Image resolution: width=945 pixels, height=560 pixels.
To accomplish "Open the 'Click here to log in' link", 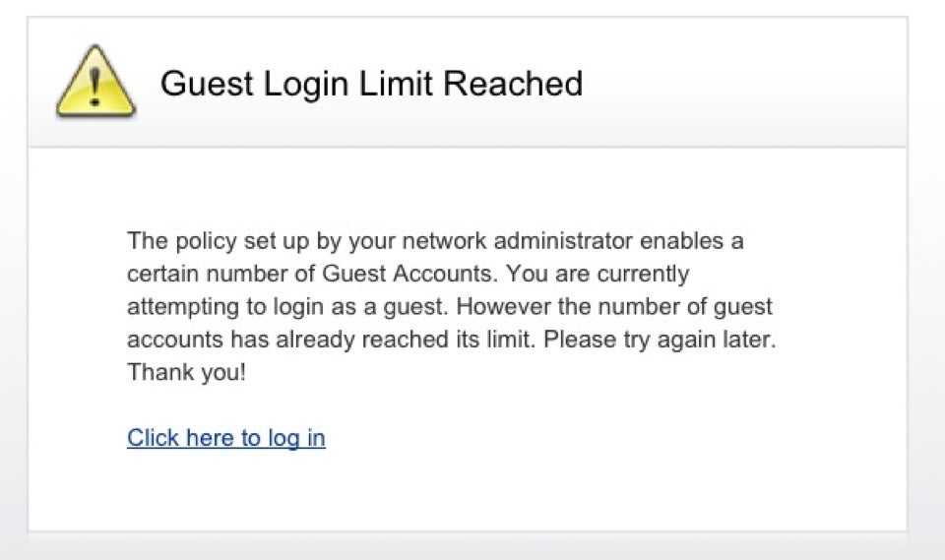I will click(226, 438).
